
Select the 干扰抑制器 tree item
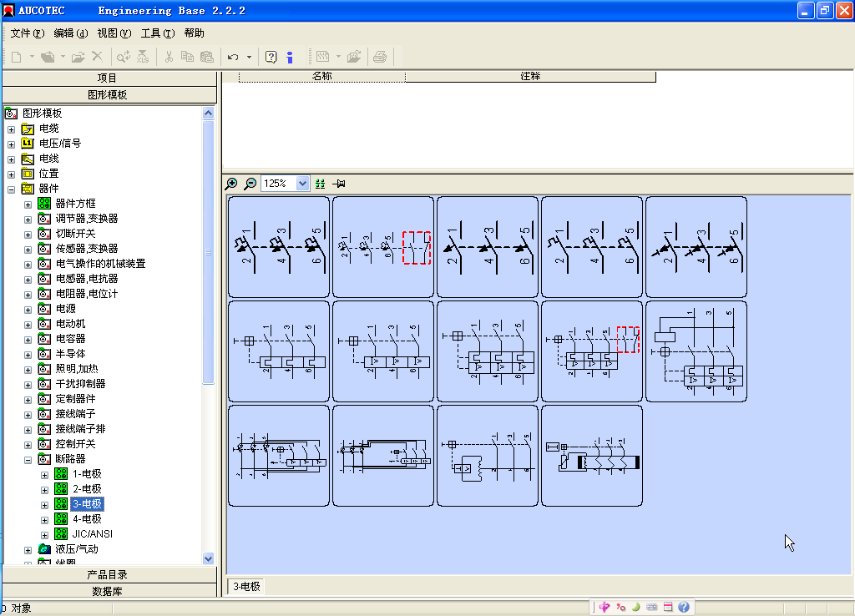pos(81,384)
